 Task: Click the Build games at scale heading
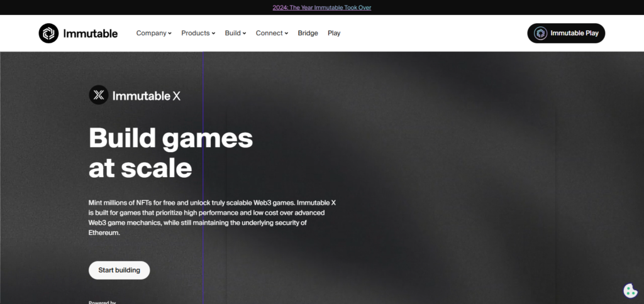point(171,153)
